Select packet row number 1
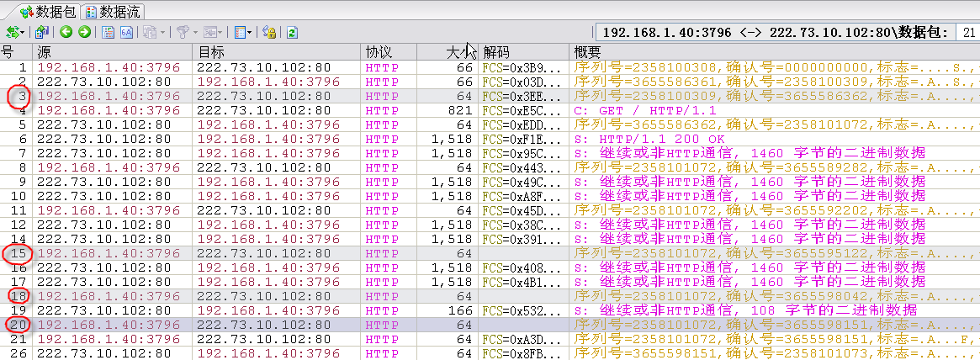 point(490,67)
